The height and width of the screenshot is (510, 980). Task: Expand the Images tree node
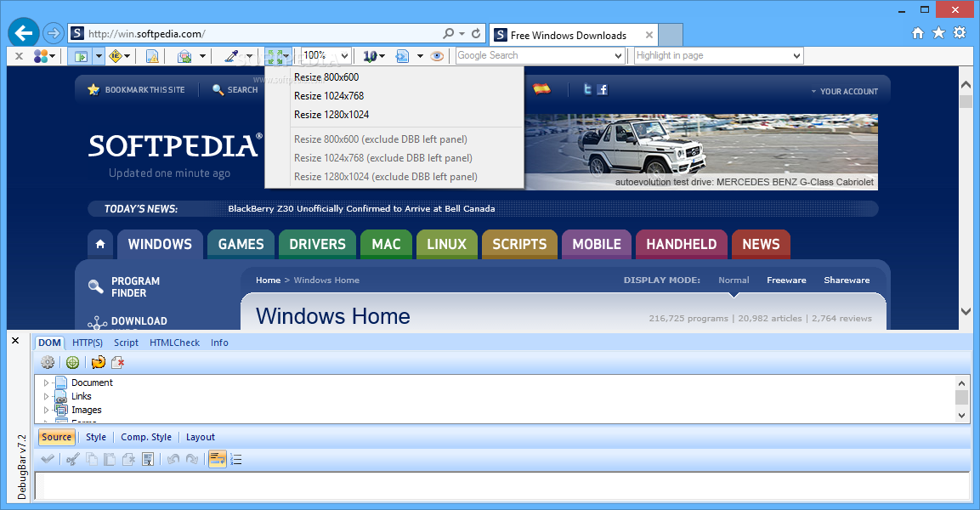[x=46, y=410]
